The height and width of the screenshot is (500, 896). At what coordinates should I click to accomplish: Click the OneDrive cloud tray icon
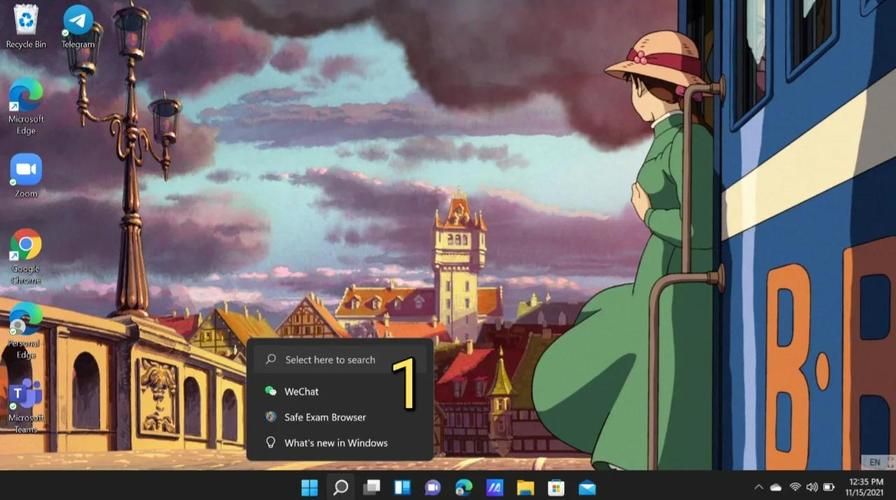776,487
